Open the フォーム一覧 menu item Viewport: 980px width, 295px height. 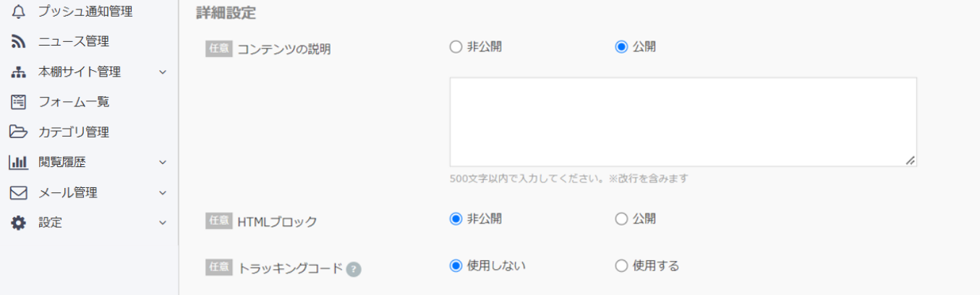(74, 102)
